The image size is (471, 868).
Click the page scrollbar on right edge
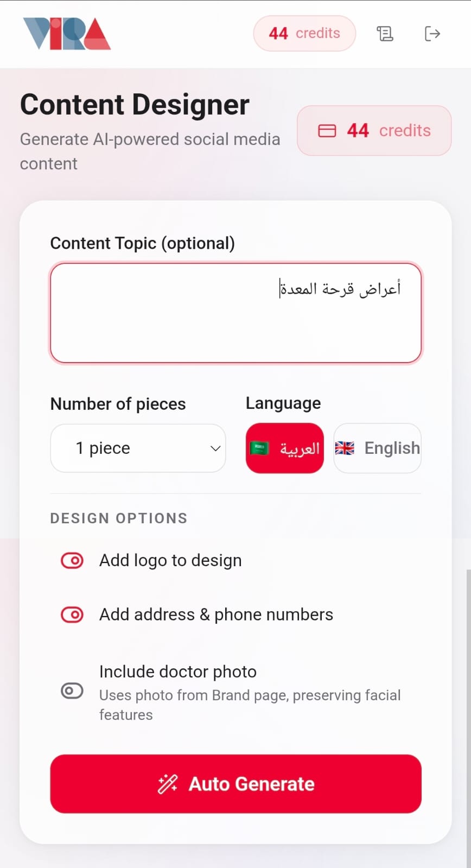pyautogui.click(x=468, y=706)
